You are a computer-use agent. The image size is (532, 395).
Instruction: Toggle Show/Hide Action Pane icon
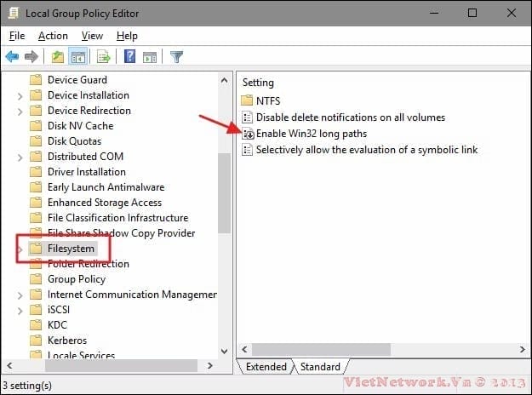(x=150, y=57)
